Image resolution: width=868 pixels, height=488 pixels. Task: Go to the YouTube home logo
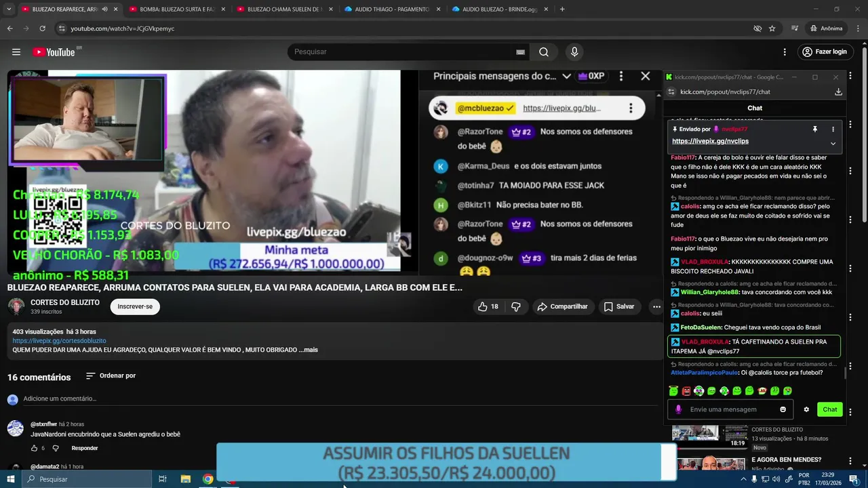pos(54,52)
